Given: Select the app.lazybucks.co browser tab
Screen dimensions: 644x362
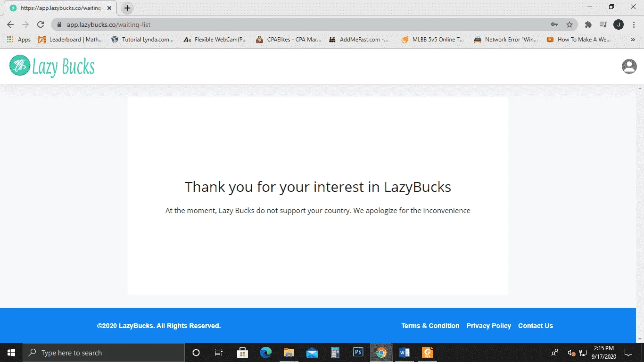Looking at the screenshot, I should point(61,8).
